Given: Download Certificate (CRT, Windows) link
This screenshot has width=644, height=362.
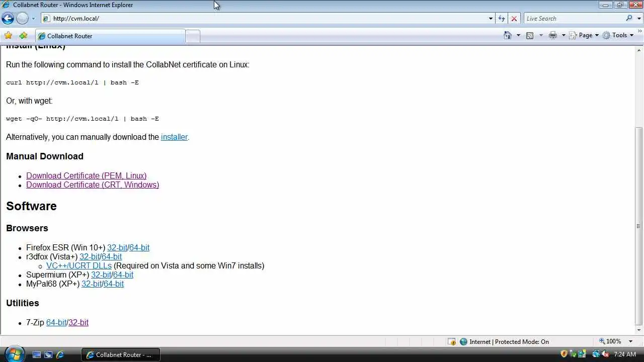Looking at the screenshot, I should tap(93, 185).
